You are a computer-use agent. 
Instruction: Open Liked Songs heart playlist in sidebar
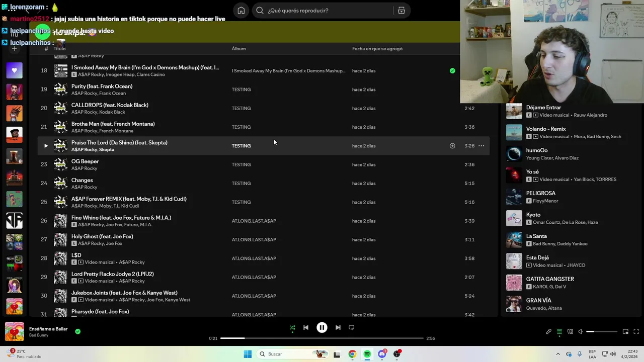coord(14,70)
